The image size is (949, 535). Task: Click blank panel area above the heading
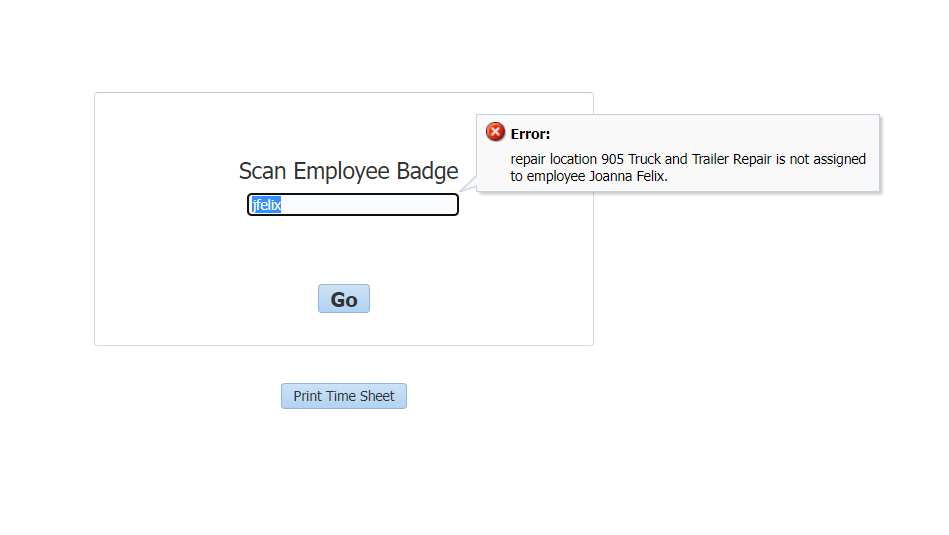point(284,124)
